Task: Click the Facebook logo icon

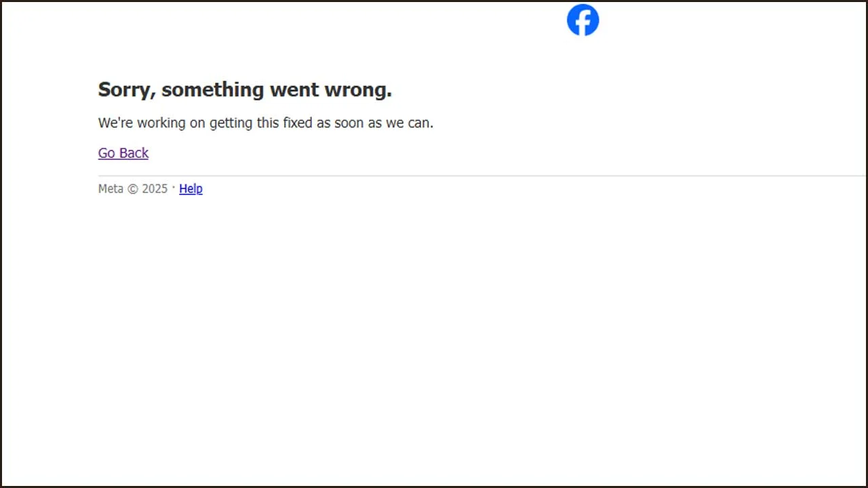Action: (583, 20)
